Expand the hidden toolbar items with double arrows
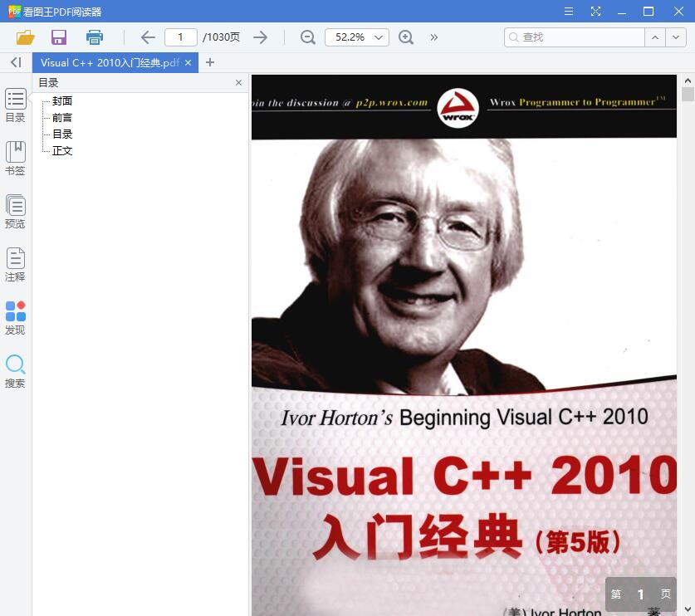 (433, 37)
